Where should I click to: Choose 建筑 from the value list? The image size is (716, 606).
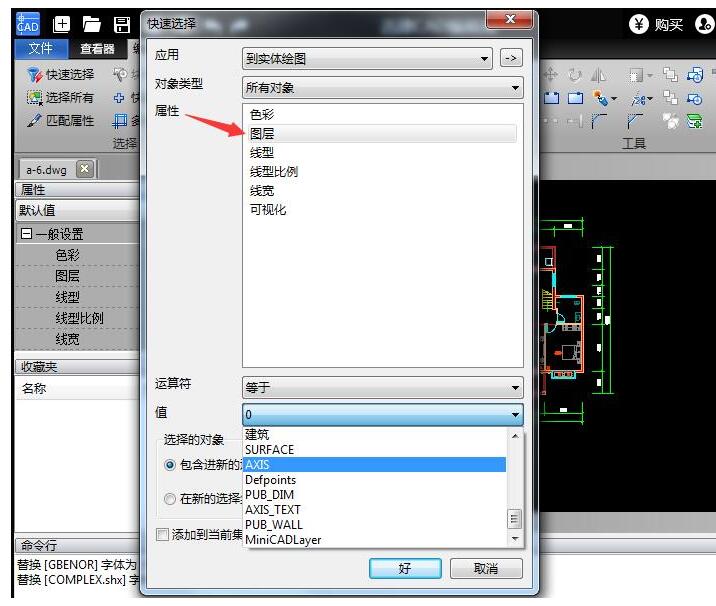pos(374,434)
